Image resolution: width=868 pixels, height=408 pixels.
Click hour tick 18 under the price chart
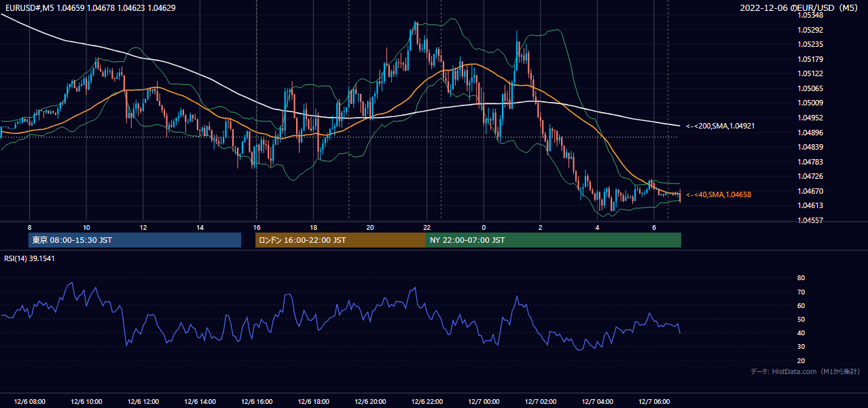313,227
